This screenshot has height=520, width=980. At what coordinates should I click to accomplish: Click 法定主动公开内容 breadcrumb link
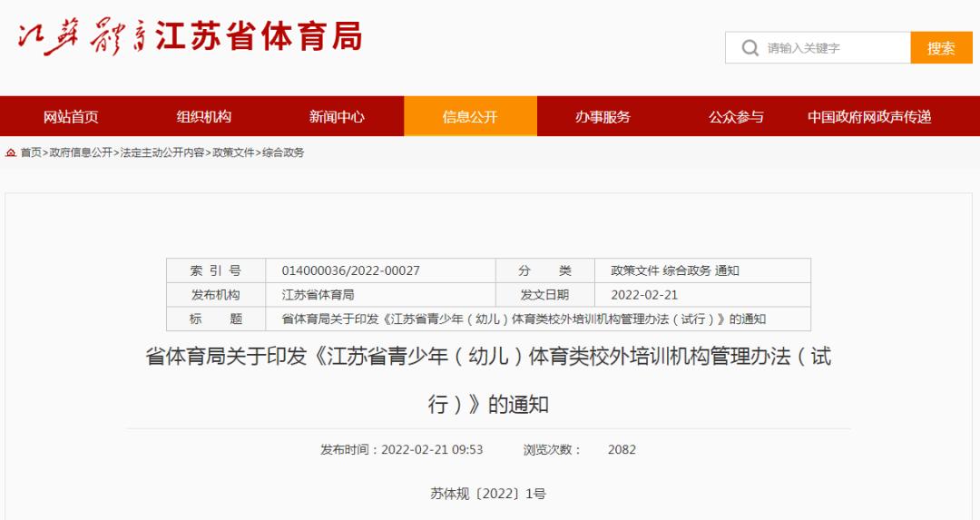tap(162, 152)
